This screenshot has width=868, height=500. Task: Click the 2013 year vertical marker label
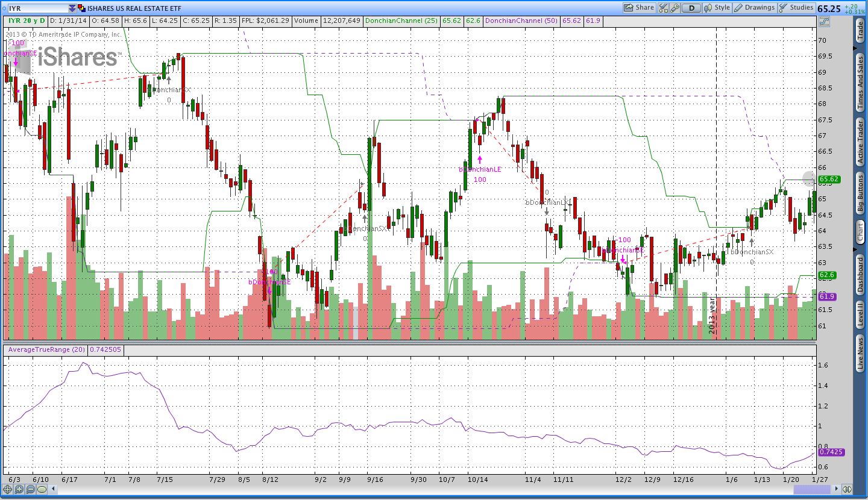coord(711,316)
